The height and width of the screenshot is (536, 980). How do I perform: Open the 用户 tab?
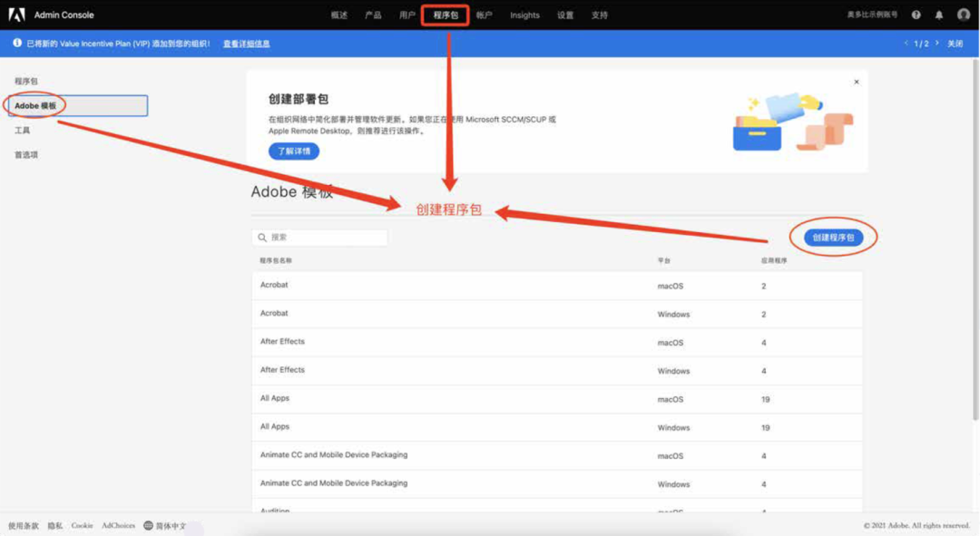pos(407,15)
